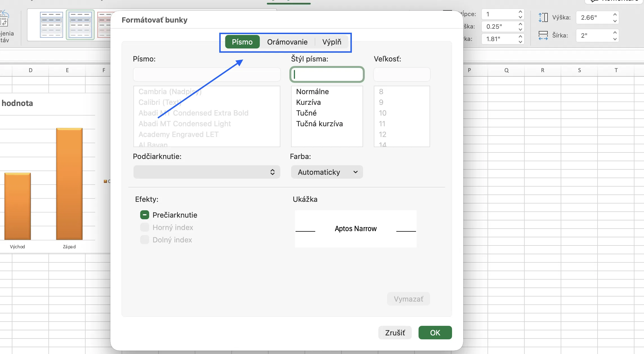Adjust the Výška 2.66" stepper
This screenshot has width=644, height=354.
click(x=615, y=17)
